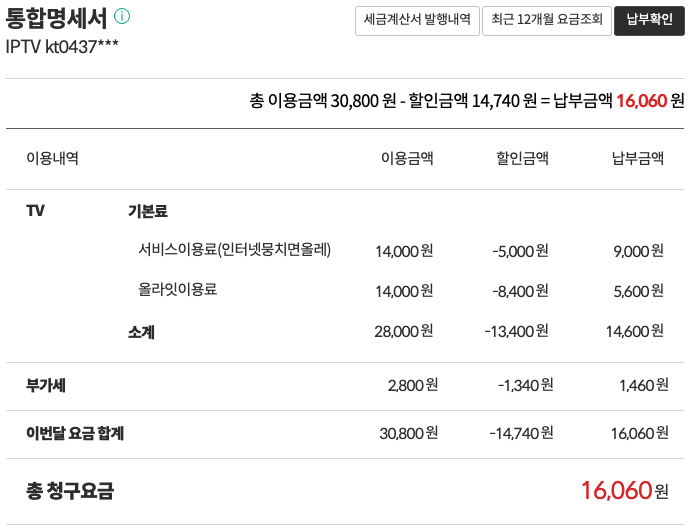Select the 서비스이용료(인터넷뭉치면올레) row label
The height and width of the screenshot is (531, 696).
[235, 250]
